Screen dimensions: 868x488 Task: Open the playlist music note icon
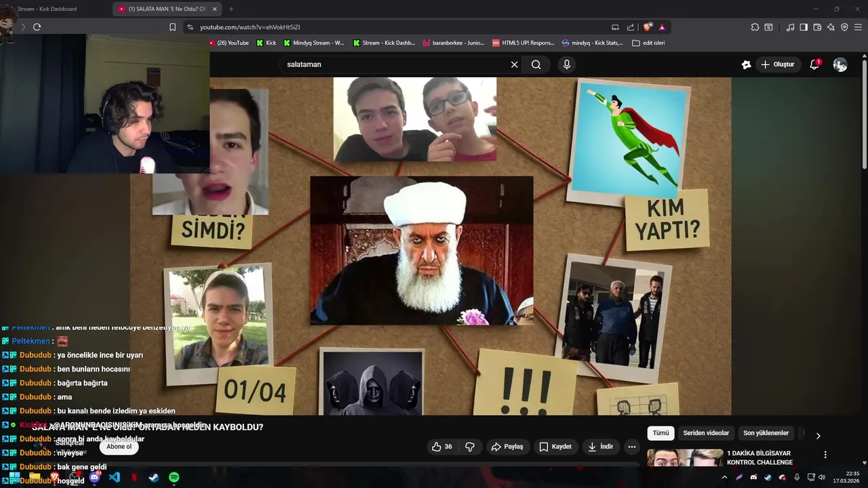[x=790, y=27]
